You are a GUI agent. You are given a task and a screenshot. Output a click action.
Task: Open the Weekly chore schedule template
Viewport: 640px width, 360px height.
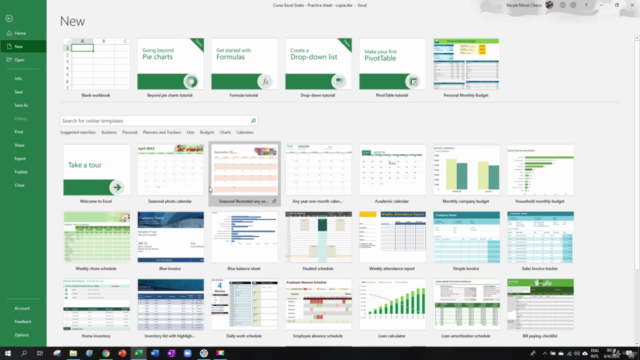[x=96, y=242]
